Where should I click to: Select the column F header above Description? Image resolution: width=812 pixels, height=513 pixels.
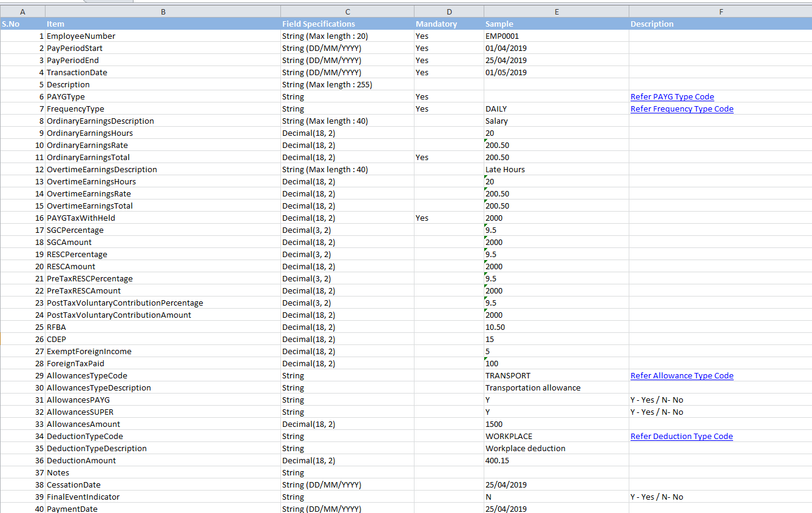pos(720,11)
